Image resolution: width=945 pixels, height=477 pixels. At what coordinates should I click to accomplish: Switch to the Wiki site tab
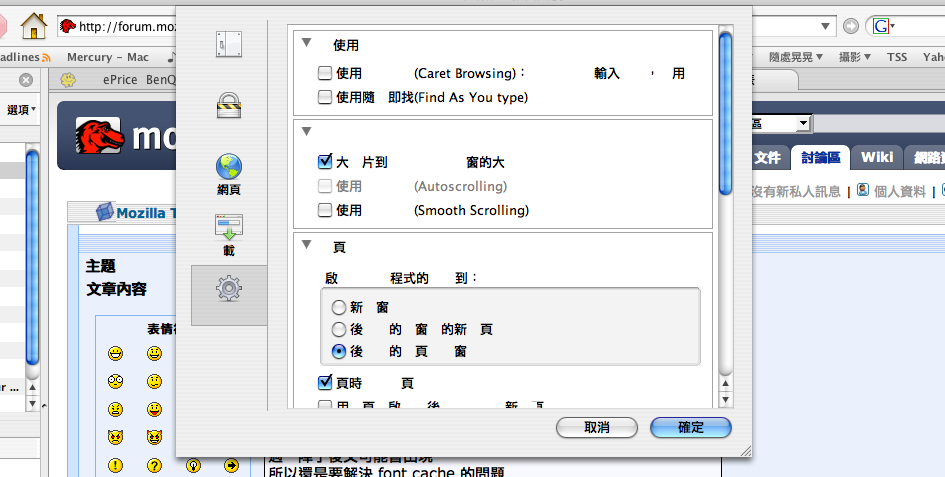[876, 158]
